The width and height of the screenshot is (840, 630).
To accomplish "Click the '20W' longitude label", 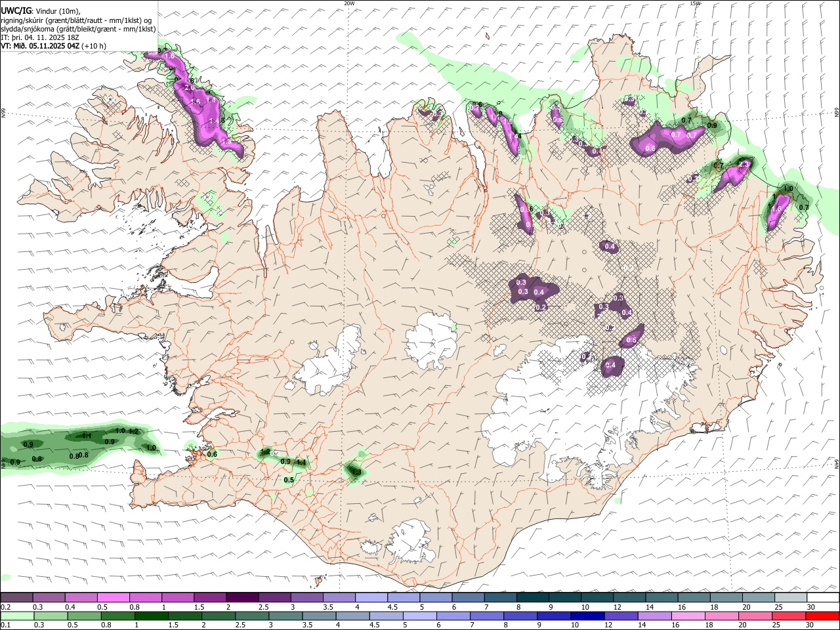I will tap(349, 3).
